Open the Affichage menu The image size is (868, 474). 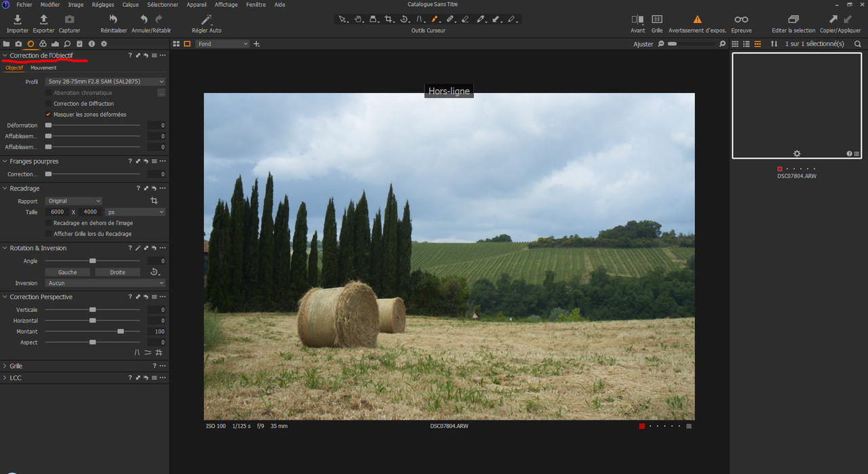pos(226,5)
